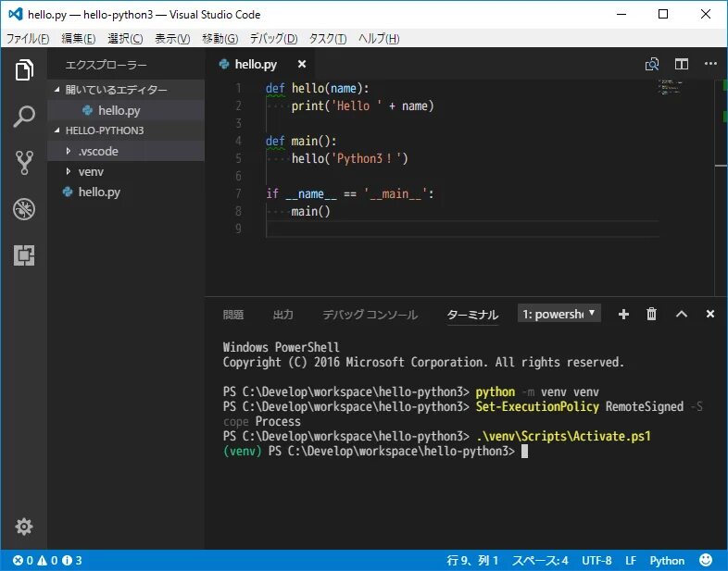Switch to the デバッグ コンソール tab

tap(370, 315)
